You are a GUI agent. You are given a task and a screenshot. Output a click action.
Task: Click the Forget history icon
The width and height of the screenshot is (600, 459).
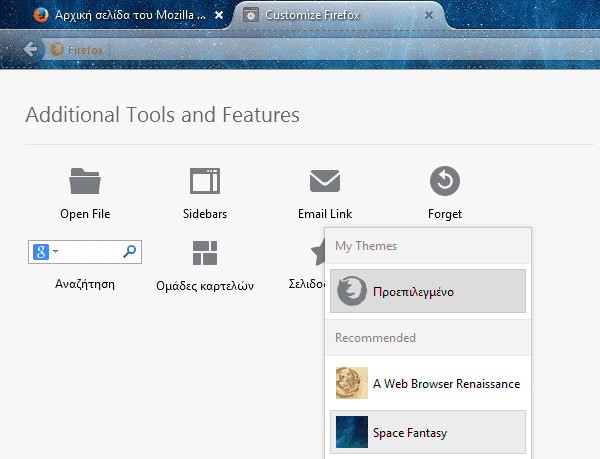point(445,181)
